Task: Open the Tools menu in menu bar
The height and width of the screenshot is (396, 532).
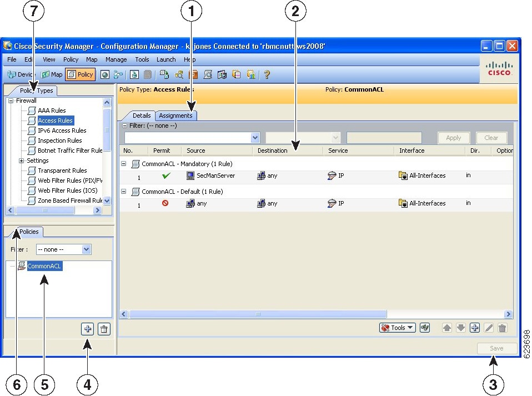Action: pos(142,59)
